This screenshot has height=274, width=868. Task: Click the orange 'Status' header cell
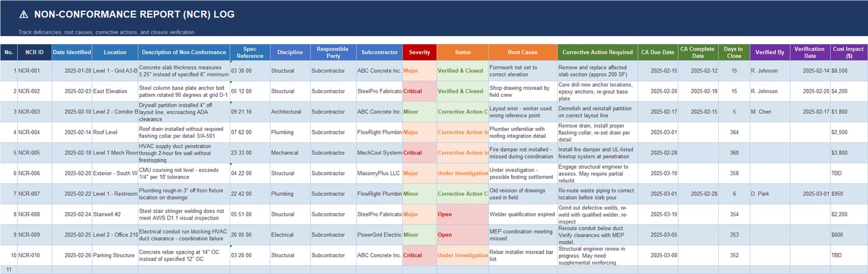(463, 52)
